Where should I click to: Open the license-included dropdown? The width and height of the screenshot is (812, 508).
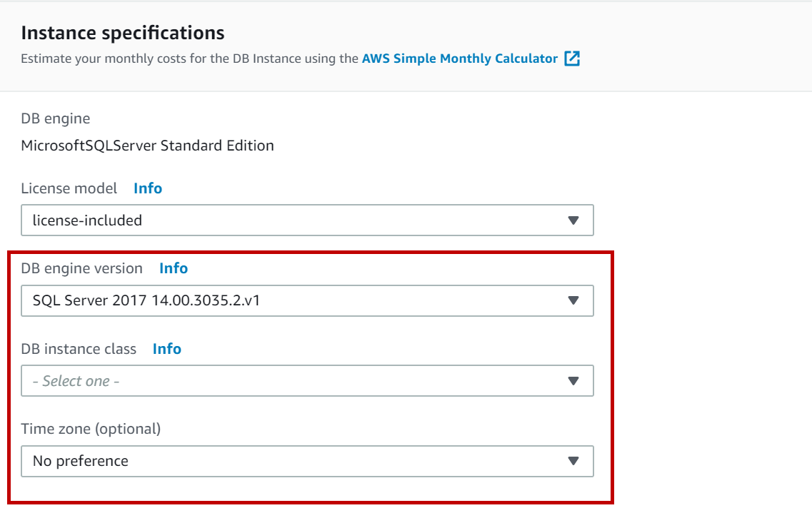[x=300, y=220]
